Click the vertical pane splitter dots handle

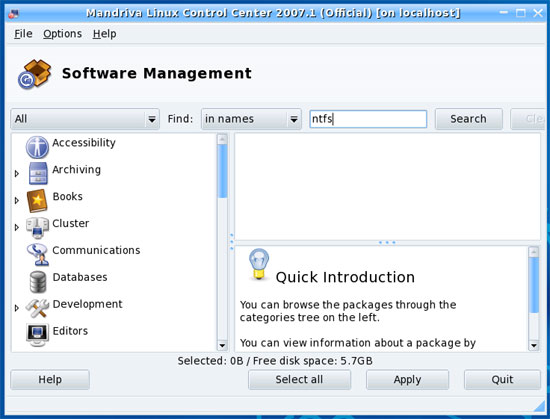(x=232, y=242)
